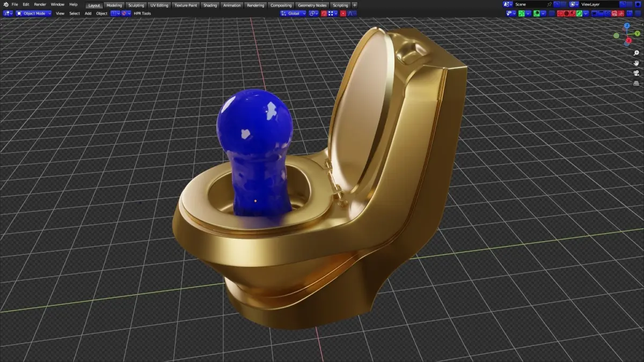Create a new scene icon
This screenshot has width=644, height=362.
point(557,4)
